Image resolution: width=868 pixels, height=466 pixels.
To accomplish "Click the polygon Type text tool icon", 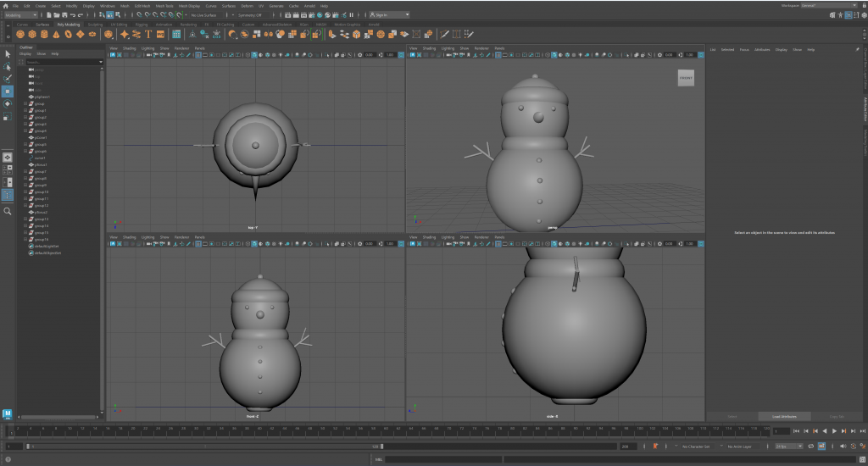I will tap(148, 35).
